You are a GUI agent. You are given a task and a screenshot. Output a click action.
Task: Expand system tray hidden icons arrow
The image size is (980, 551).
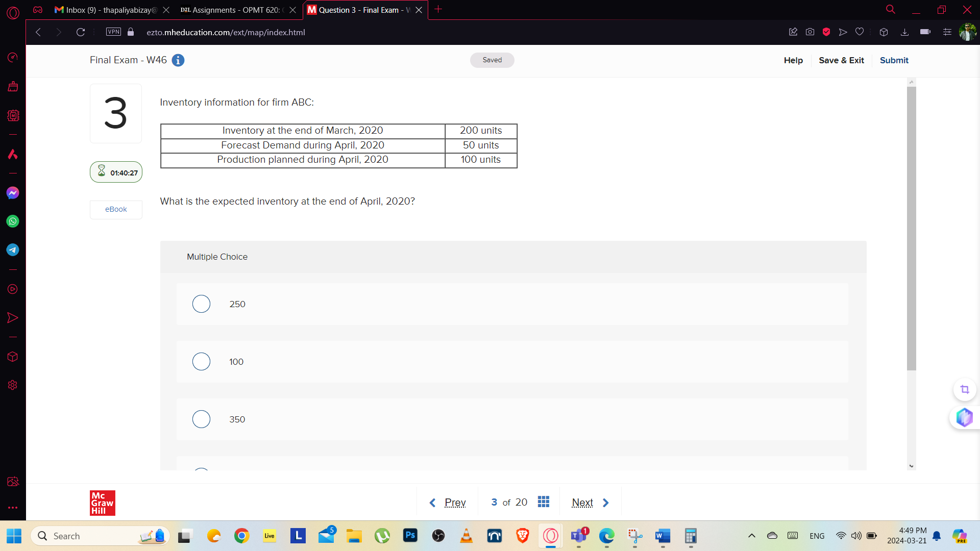[x=751, y=536]
